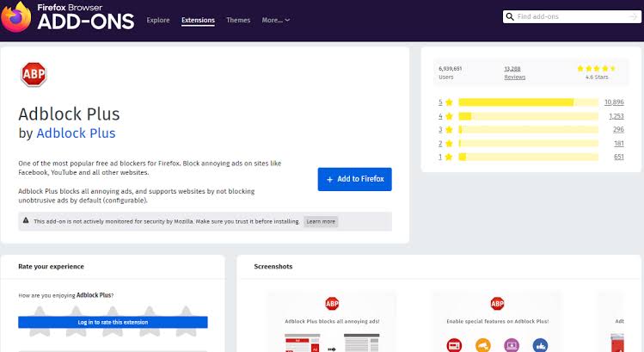
Task: Submit search with the arrow icon
Action: point(633,16)
